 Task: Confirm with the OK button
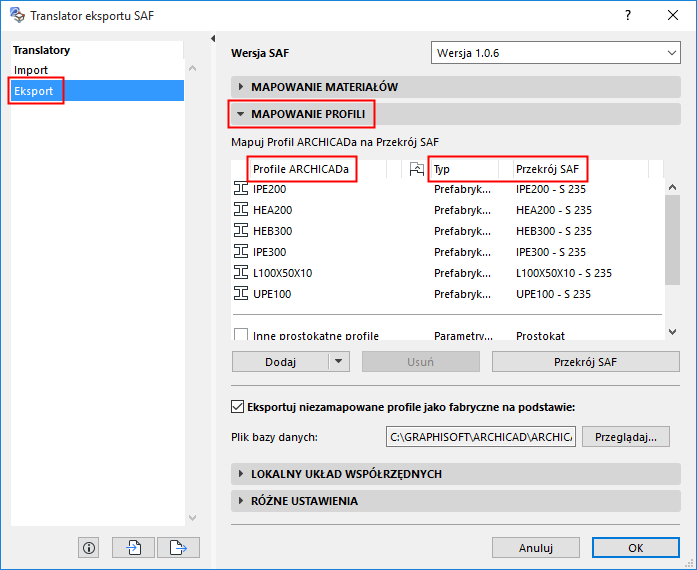636,547
